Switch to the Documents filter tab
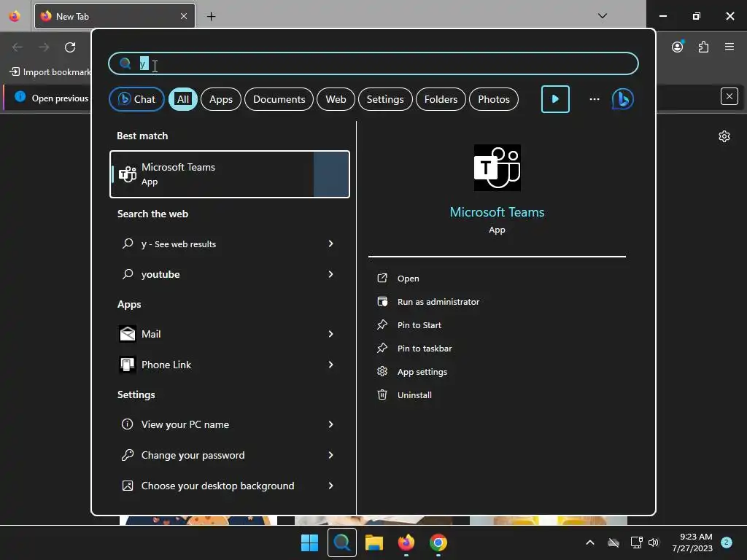Screen dimensions: 747x560 (279, 99)
